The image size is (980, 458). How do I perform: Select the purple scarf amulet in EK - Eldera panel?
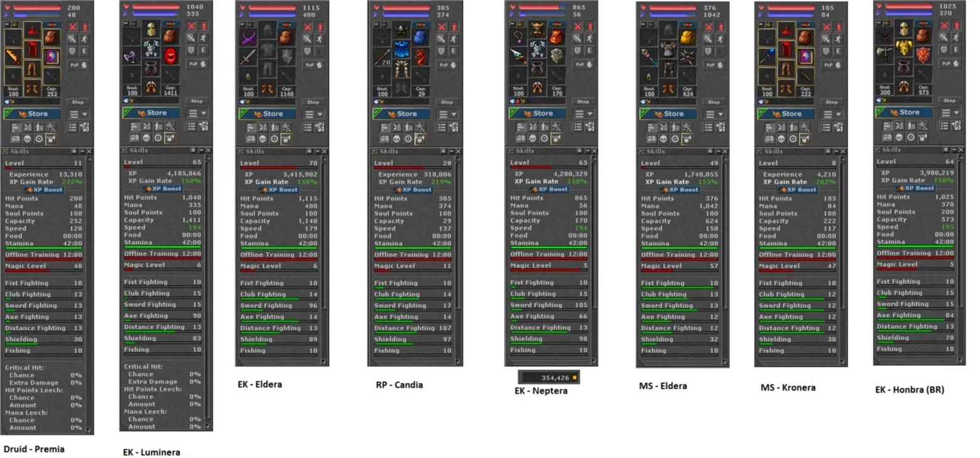[248, 37]
